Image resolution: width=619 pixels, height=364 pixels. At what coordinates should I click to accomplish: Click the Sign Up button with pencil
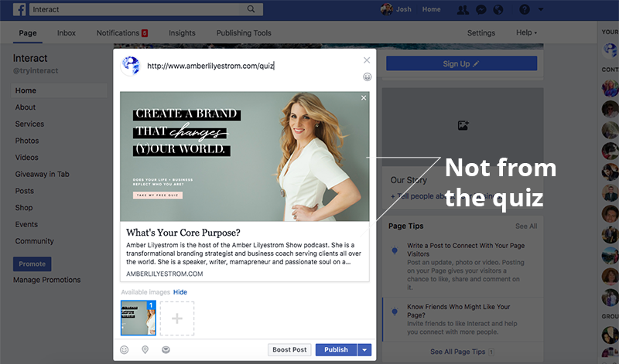[461, 63]
